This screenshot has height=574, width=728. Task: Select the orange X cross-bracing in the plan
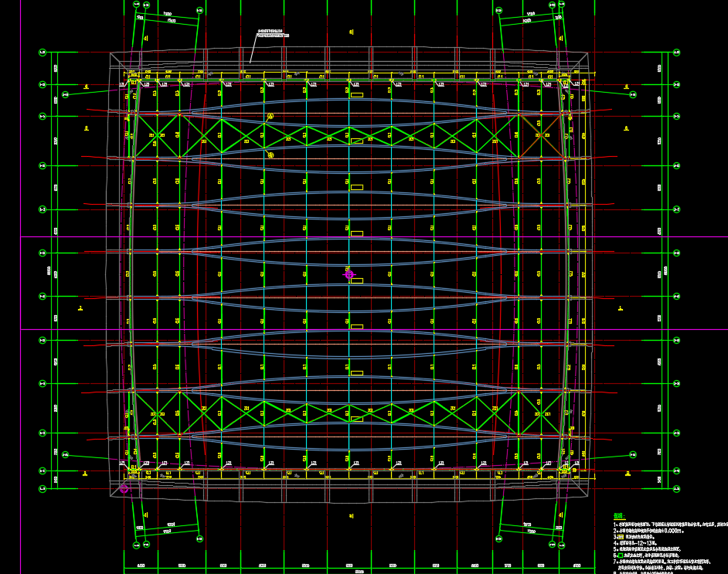pyautogui.click(x=541, y=135)
